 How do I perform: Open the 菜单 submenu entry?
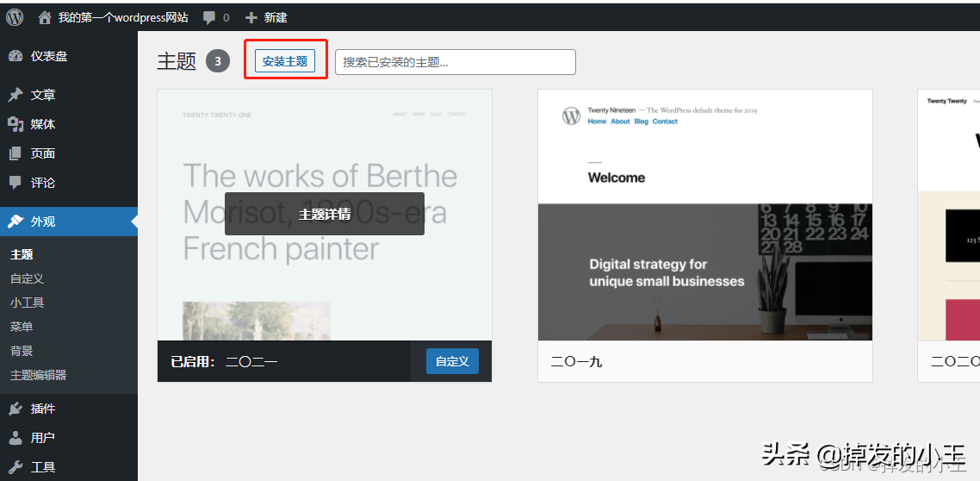[22, 327]
